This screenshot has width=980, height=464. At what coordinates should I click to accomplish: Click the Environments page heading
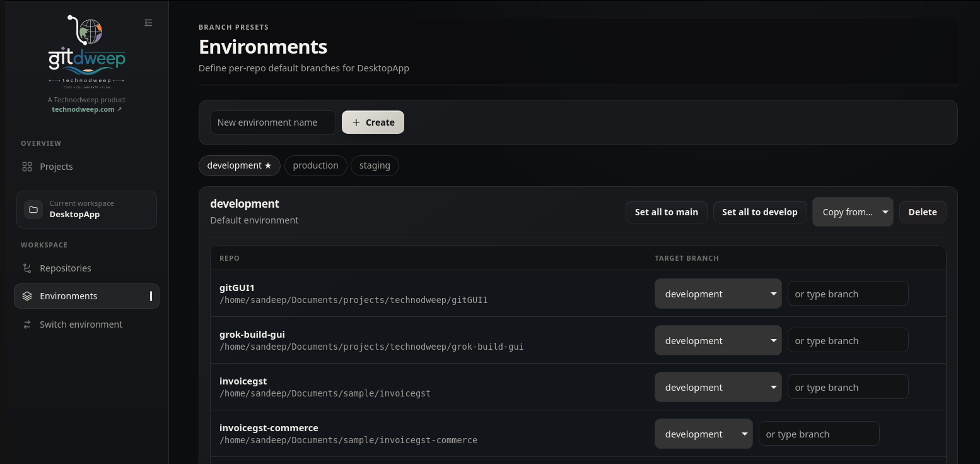point(263,47)
